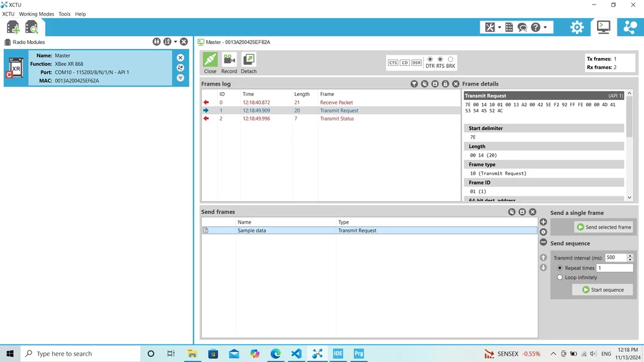Expand the tools dropdown arrow
The image size is (644, 362).
500,28
